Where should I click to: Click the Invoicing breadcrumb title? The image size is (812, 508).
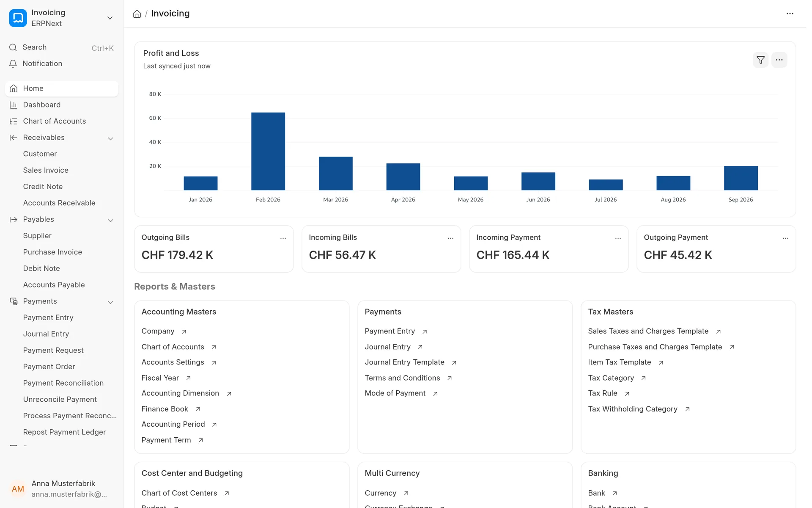tap(170, 14)
